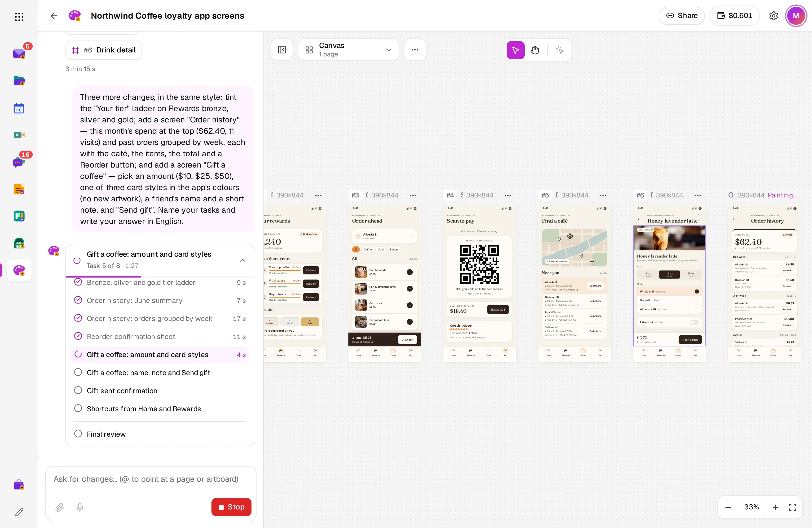The width and height of the screenshot is (812, 528).
Task: Select the Gift sent confirmation task
Action: point(160,391)
